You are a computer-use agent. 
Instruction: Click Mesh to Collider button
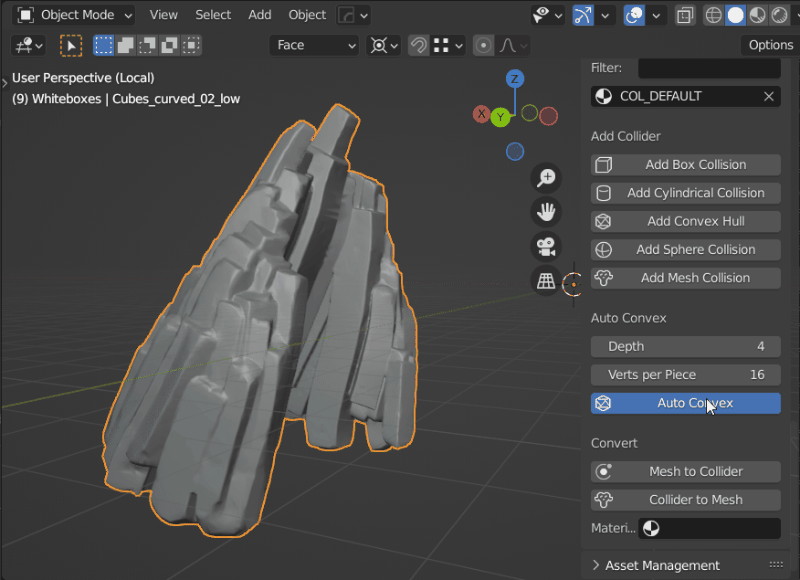tap(685, 472)
